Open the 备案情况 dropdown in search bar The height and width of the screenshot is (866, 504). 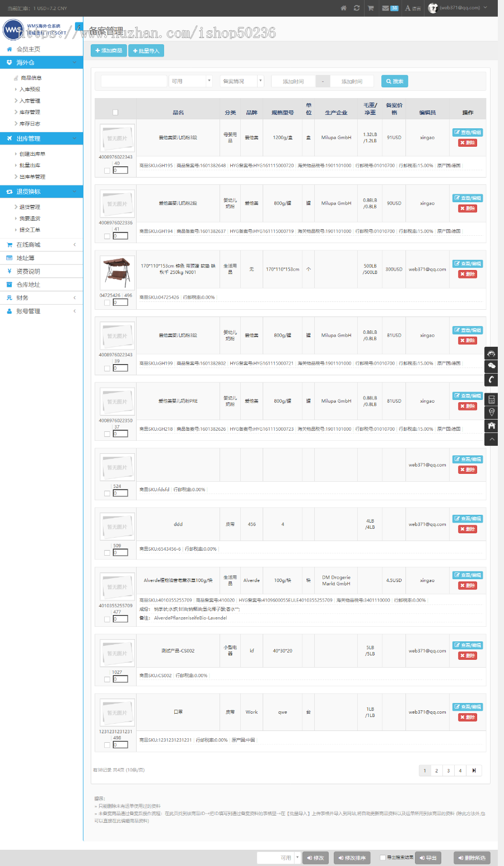[x=241, y=81]
